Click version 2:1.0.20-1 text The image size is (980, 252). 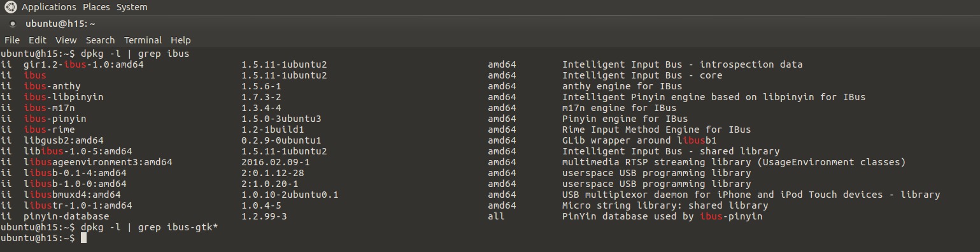(x=270, y=184)
